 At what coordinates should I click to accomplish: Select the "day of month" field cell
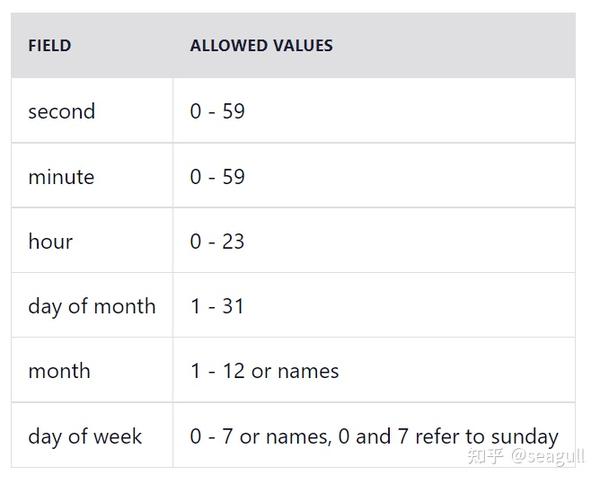tap(92, 306)
